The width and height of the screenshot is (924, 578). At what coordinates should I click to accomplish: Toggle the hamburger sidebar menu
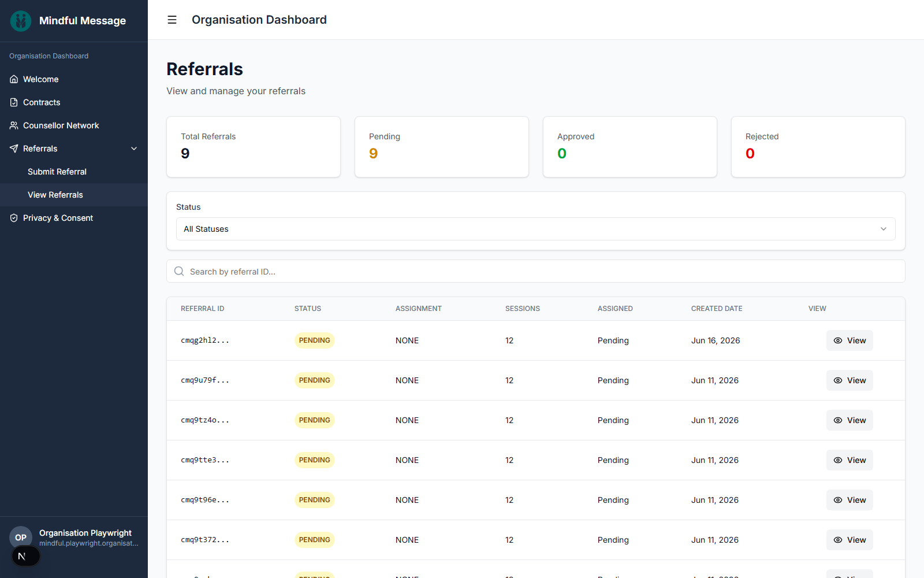(172, 20)
